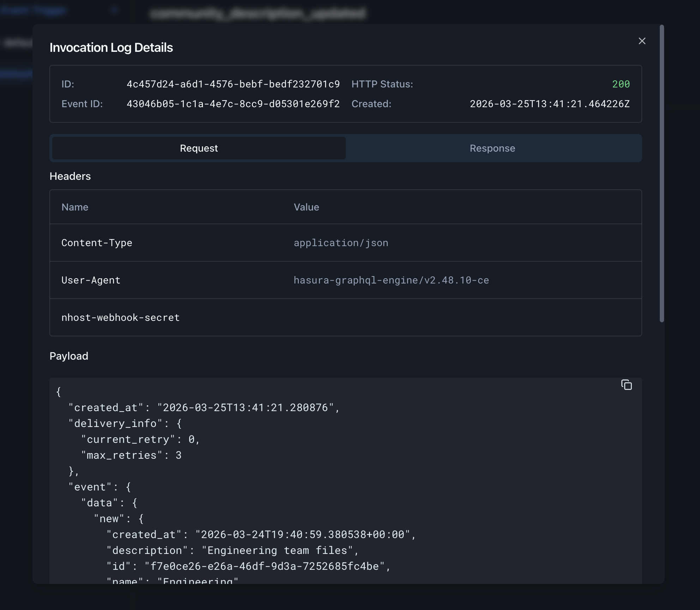Click the blurred event trigger name behind dialog
This screenshot has width=700, height=610.
coord(258,13)
